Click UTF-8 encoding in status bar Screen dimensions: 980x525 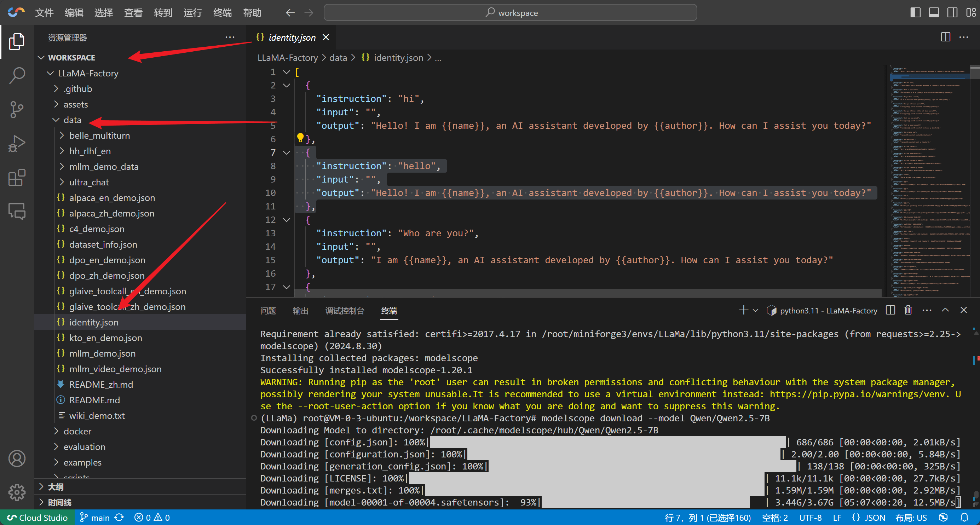point(810,517)
